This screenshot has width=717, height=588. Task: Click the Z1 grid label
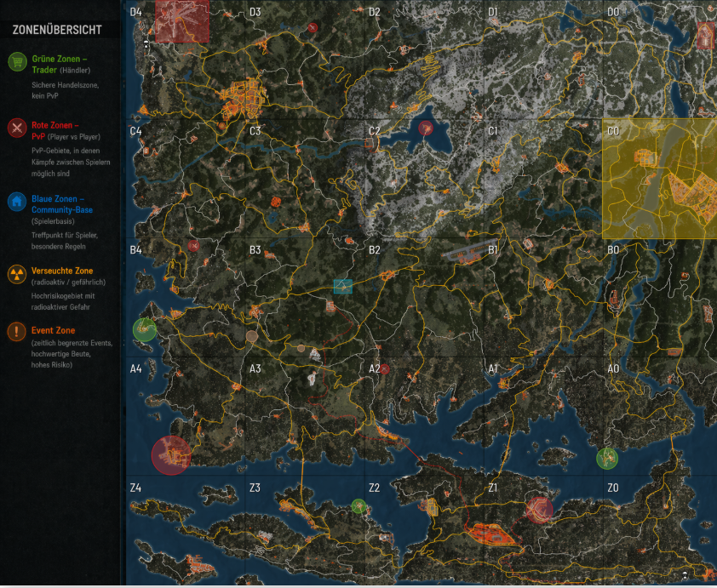point(493,488)
